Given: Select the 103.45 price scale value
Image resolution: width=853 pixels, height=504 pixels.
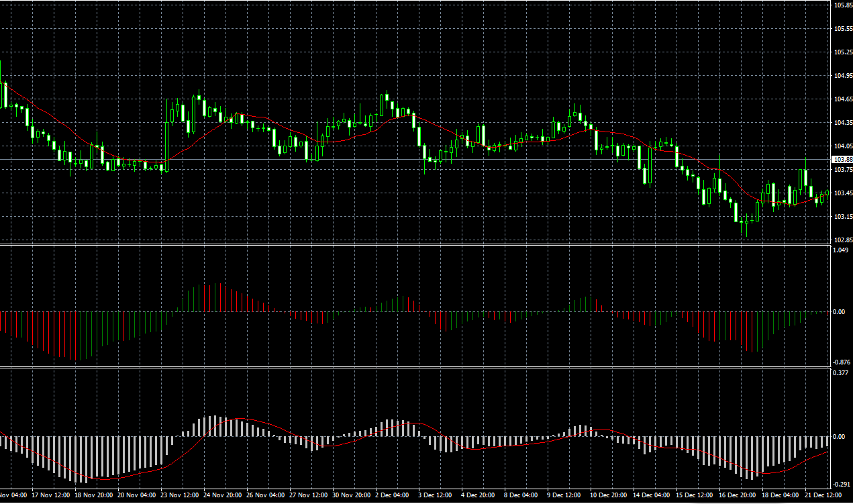Looking at the screenshot, I should (843, 193).
